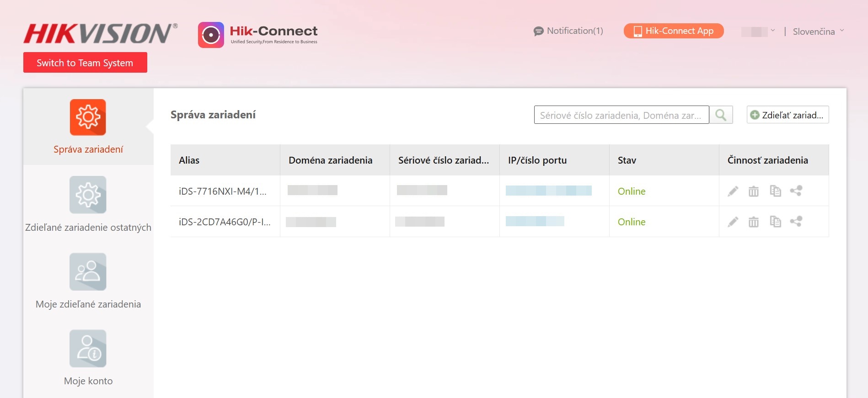The width and height of the screenshot is (868, 398).
Task: Edit the iDS-2CD7A46G0 device with pencil icon
Action: (x=733, y=222)
